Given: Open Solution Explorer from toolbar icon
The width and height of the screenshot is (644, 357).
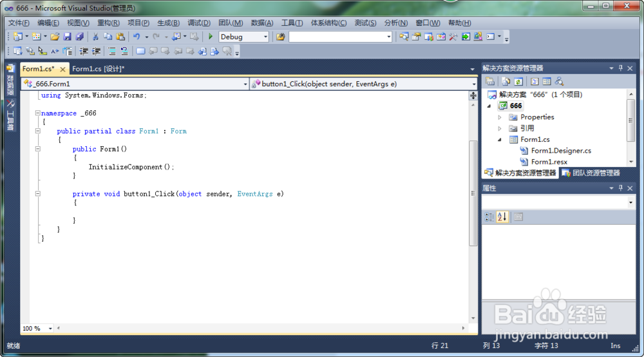Looking at the screenshot, I should coord(404,37).
